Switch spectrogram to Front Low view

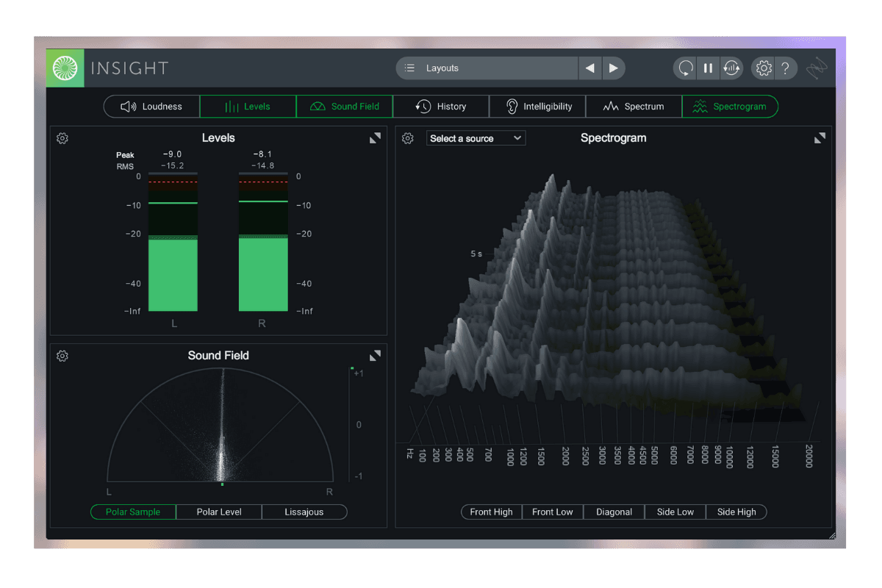point(553,512)
